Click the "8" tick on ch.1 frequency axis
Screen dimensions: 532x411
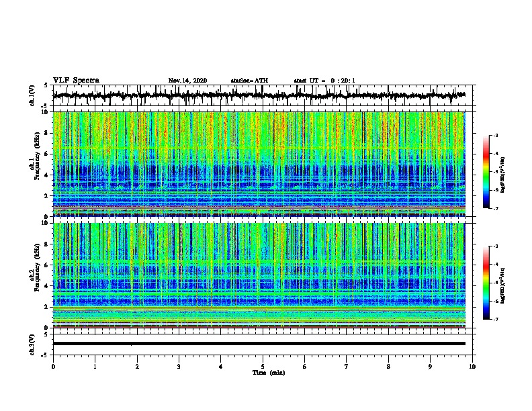(46, 133)
